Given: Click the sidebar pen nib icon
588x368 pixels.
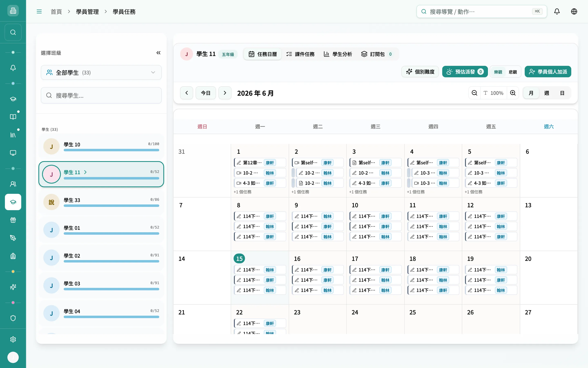Looking at the screenshot, I should [13, 238].
